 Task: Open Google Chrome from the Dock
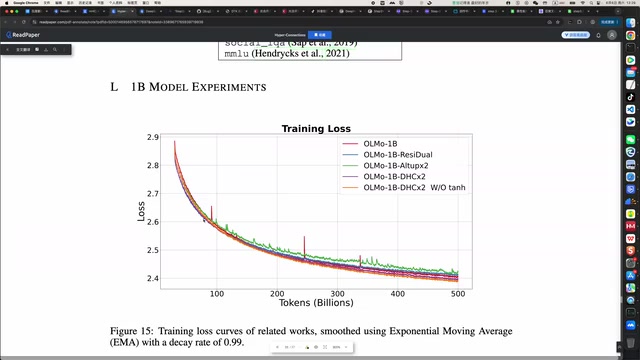631,36
